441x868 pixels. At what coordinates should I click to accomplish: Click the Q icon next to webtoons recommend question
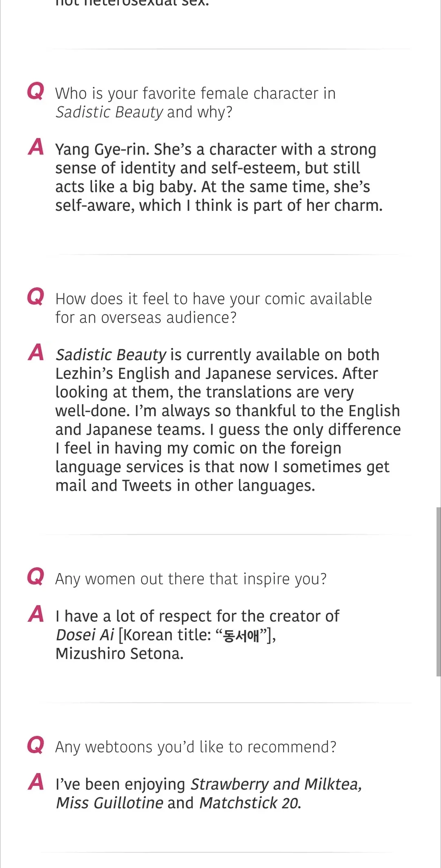click(36, 745)
